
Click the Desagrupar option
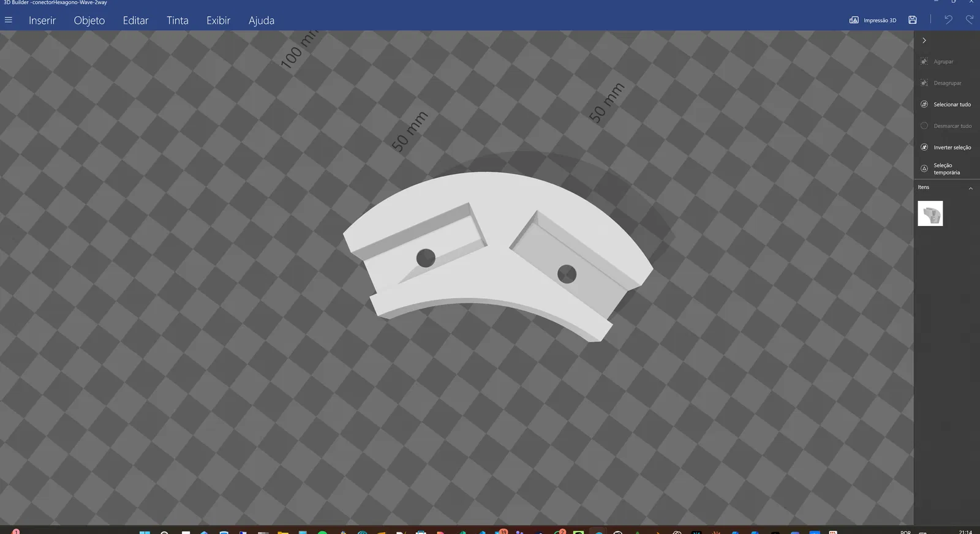pos(941,83)
